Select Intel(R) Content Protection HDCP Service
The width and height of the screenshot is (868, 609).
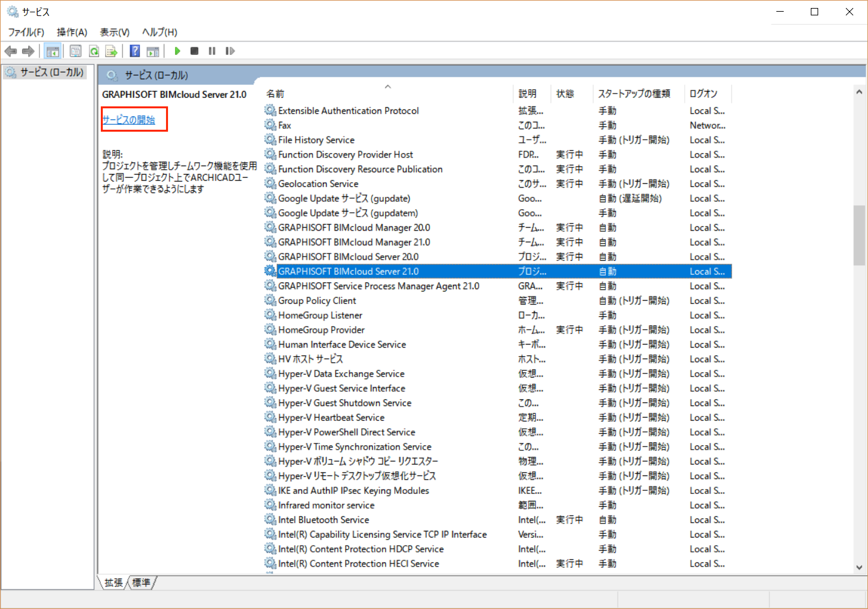pyautogui.click(x=498, y=549)
